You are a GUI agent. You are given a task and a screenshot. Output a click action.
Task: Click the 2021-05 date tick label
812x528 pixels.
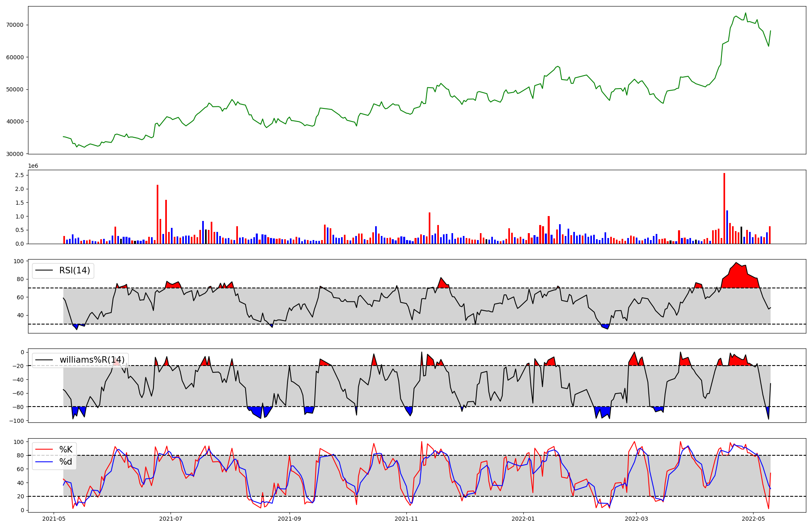tap(54, 519)
